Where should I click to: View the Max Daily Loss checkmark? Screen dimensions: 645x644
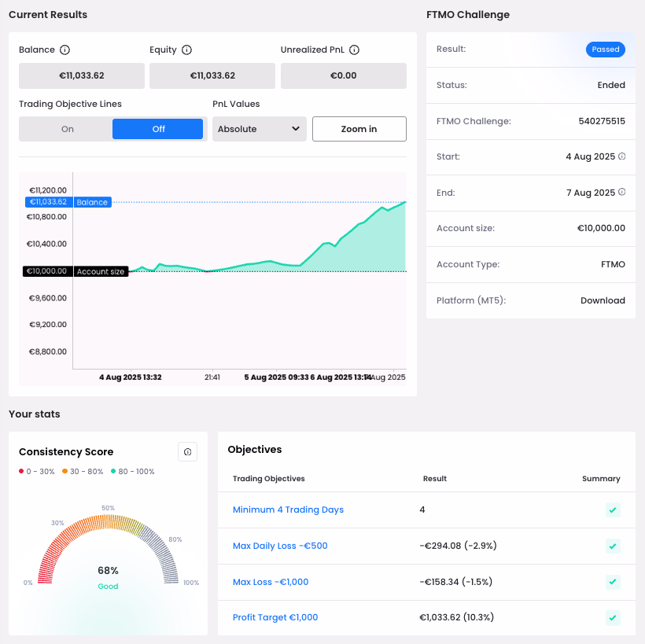click(613, 546)
